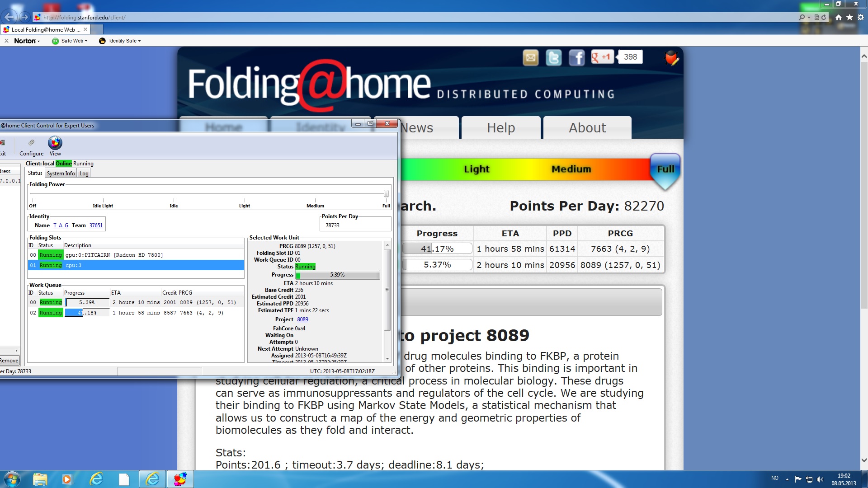Viewport: 868px width, 488px height.
Task: Show hidden tray icons arrow
Action: coord(787,479)
